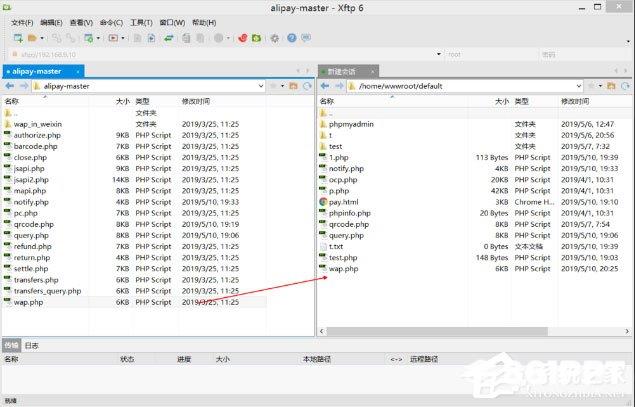Click the green synchronize arrows icon
The height and width of the screenshot is (407, 635).
[169, 38]
